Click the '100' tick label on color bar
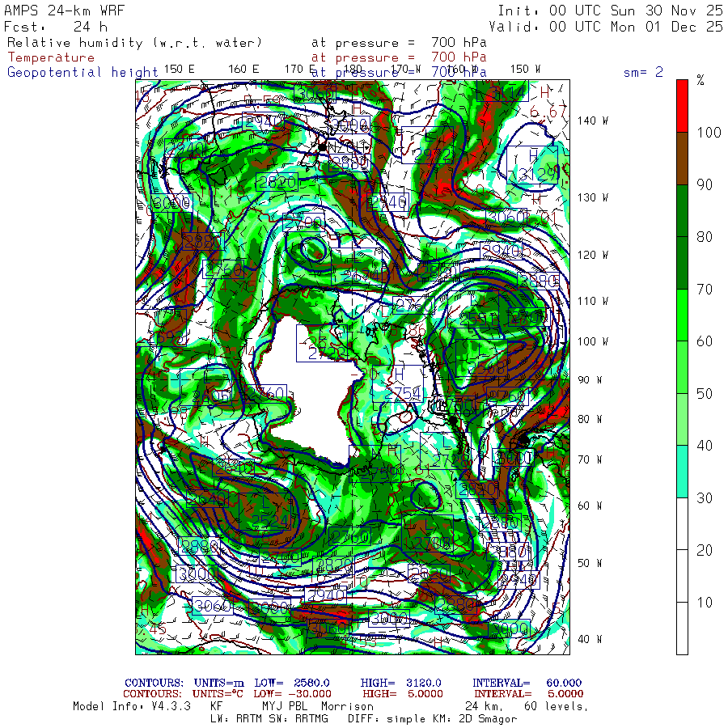 point(709,133)
